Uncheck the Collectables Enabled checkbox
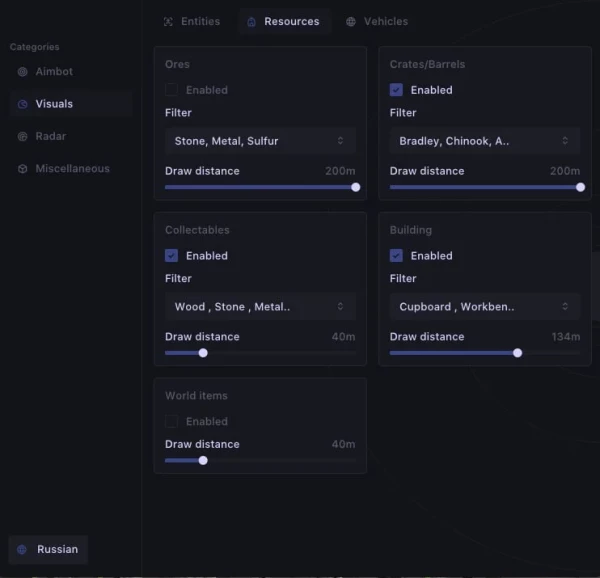 pyautogui.click(x=171, y=256)
